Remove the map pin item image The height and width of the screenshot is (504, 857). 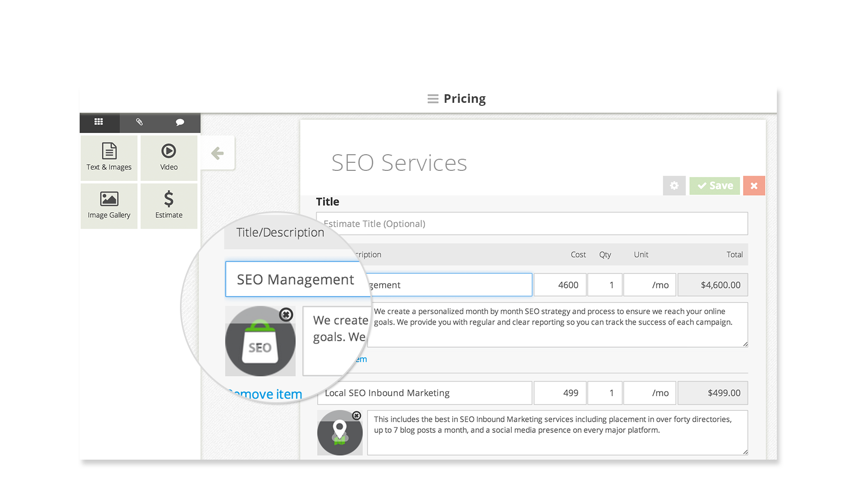point(356,416)
